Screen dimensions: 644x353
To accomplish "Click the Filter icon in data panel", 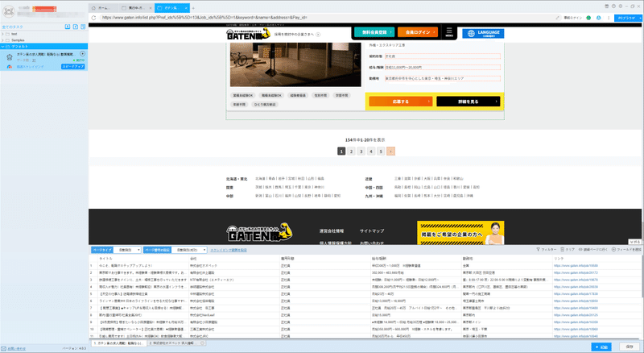I will (x=538, y=250).
